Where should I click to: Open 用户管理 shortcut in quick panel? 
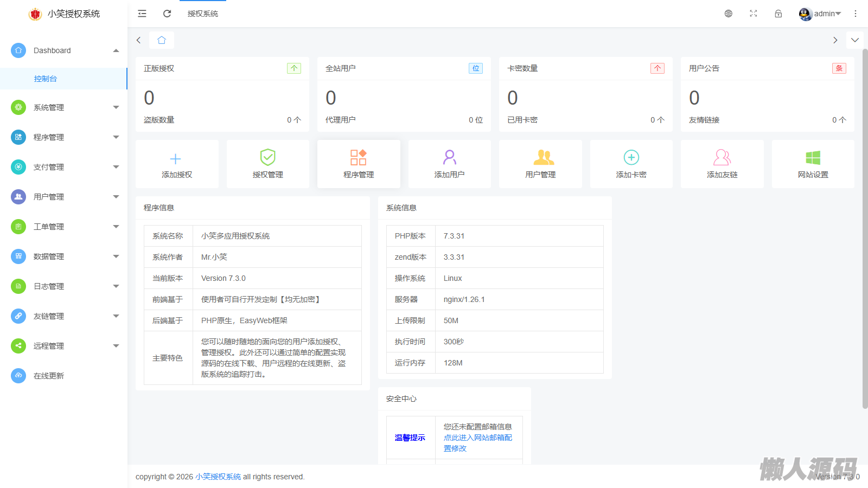pos(540,164)
